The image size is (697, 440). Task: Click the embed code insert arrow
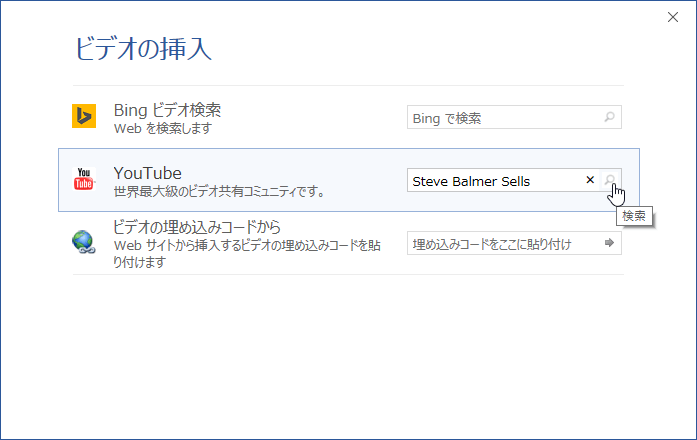click(609, 243)
